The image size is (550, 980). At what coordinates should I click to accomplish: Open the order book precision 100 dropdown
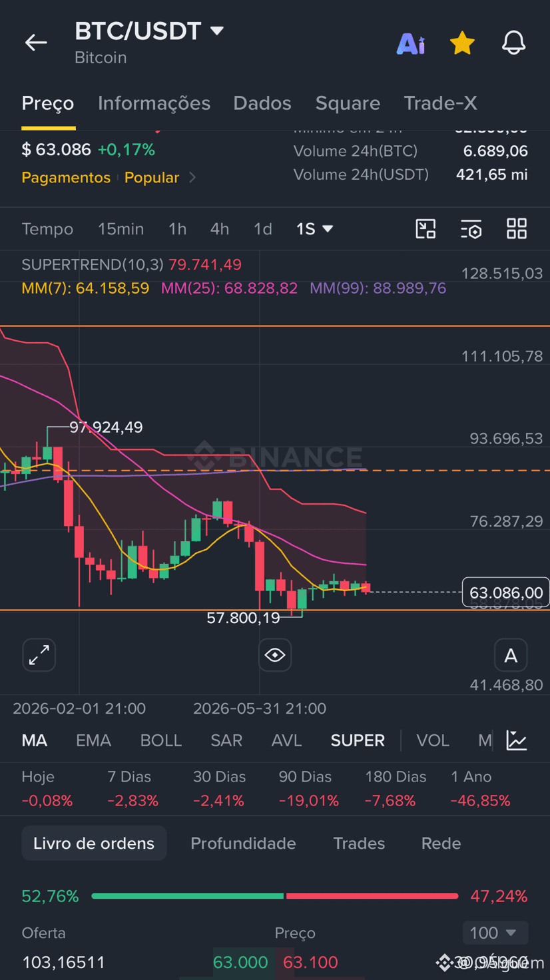[x=495, y=933]
